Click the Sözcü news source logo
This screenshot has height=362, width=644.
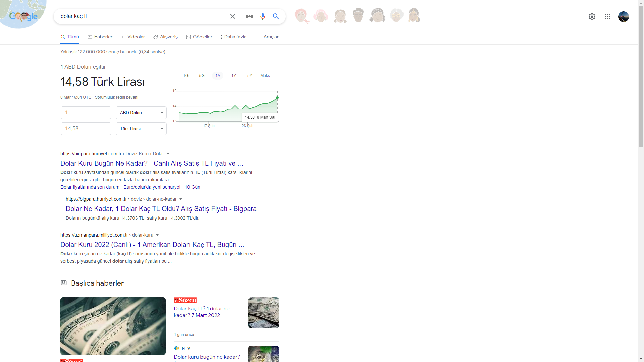click(185, 300)
